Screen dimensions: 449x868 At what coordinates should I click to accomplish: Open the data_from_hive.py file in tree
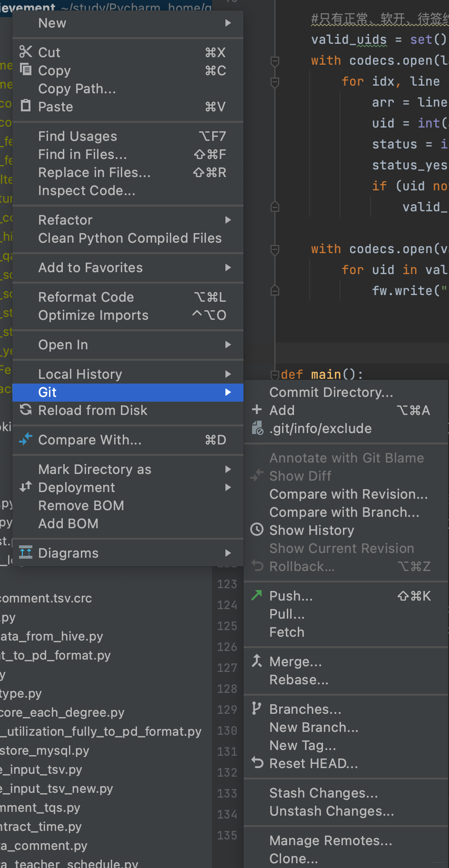51,636
